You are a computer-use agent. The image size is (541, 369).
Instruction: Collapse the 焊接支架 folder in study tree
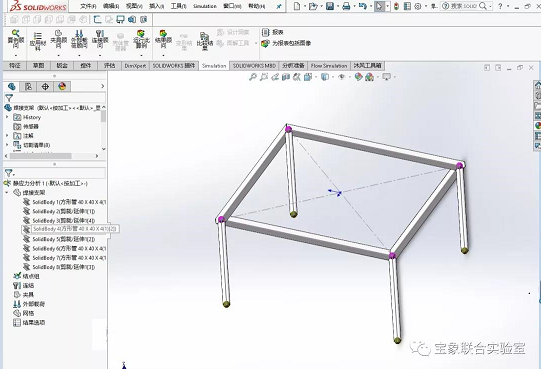coord(7,192)
